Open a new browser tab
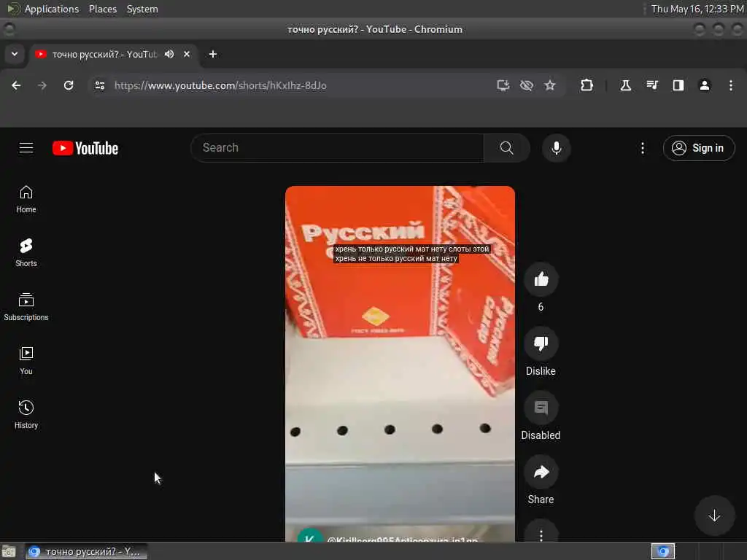 213,54
